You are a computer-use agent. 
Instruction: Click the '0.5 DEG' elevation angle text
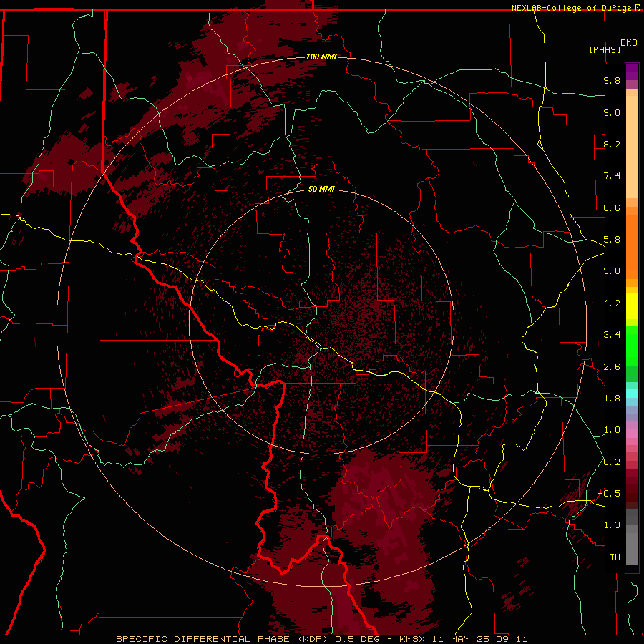click(357, 639)
